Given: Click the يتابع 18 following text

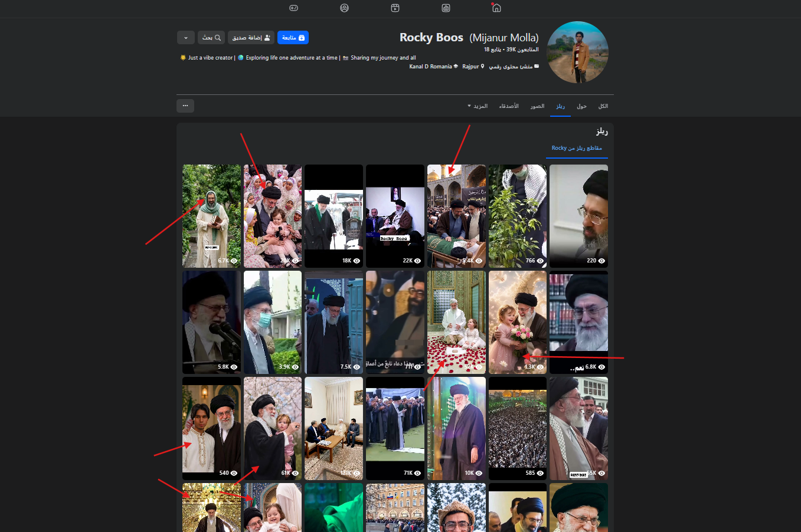Looking at the screenshot, I should (x=492, y=50).
